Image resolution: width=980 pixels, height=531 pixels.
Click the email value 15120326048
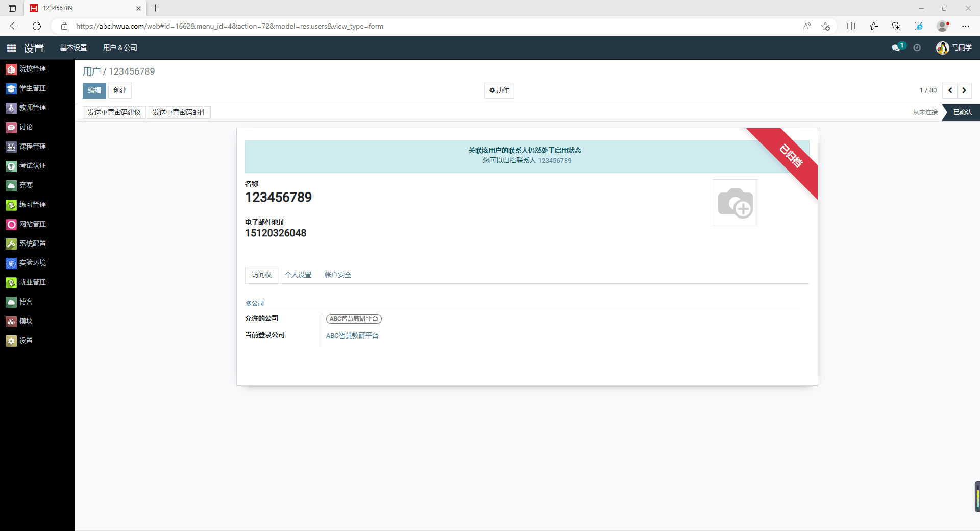pos(276,233)
